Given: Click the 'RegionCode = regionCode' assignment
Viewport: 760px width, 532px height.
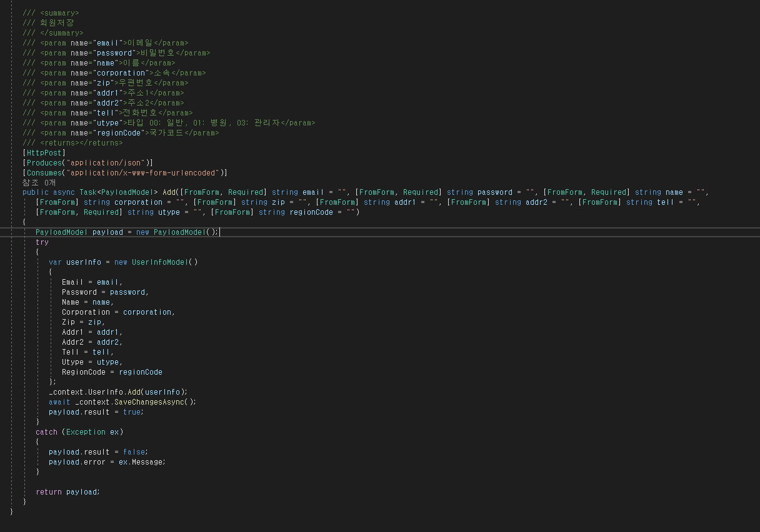Looking at the screenshot, I should 112,372.
